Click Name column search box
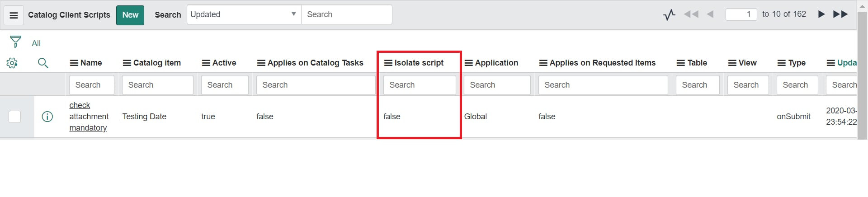This screenshot has height=197, width=868. [91, 85]
